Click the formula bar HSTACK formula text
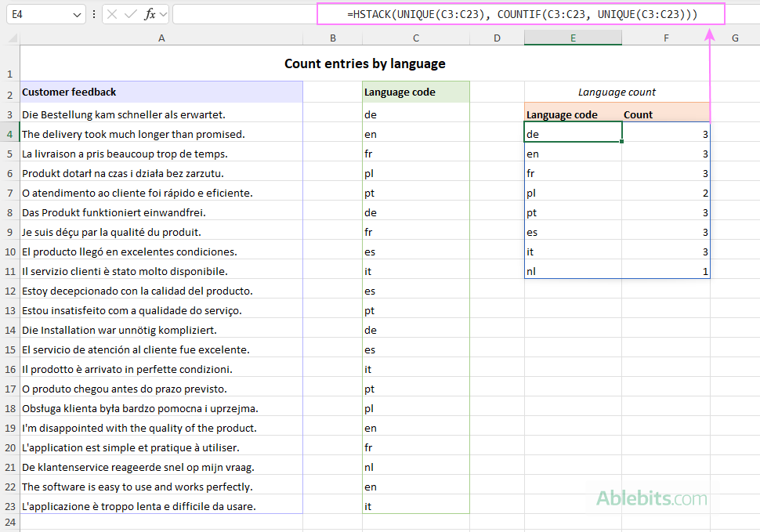The height and width of the screenshot is (532, 760). [522, 14]
